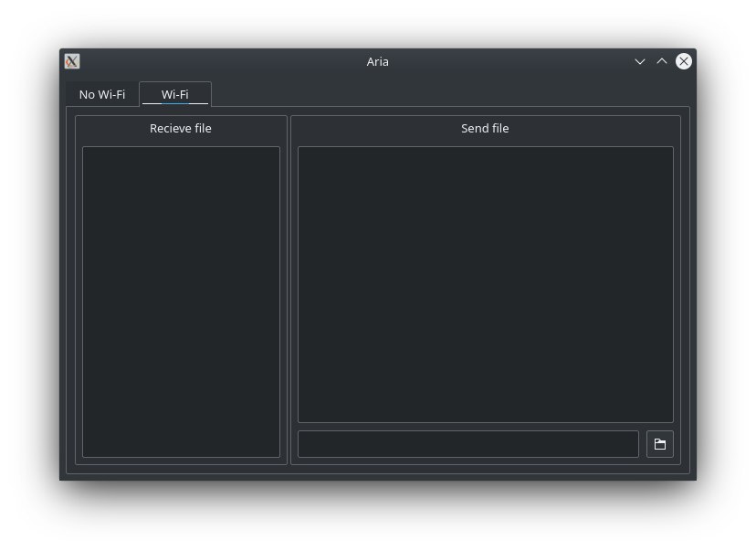The image size is (756, 551).
Task: Maximize the Aria window
Action: tap(662, 61)
